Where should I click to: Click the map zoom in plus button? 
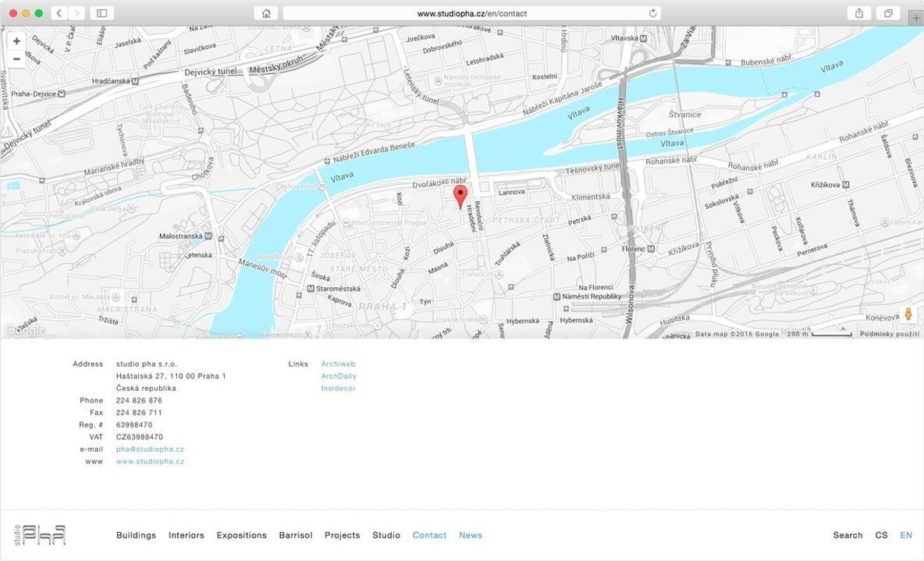click(16, 41)
